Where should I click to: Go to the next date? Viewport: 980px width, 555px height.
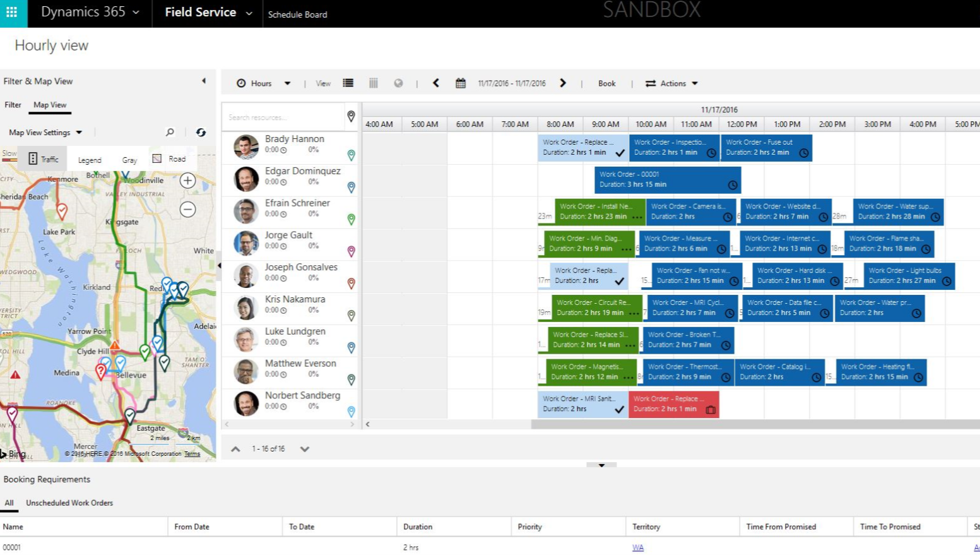(x=563, y=83)
